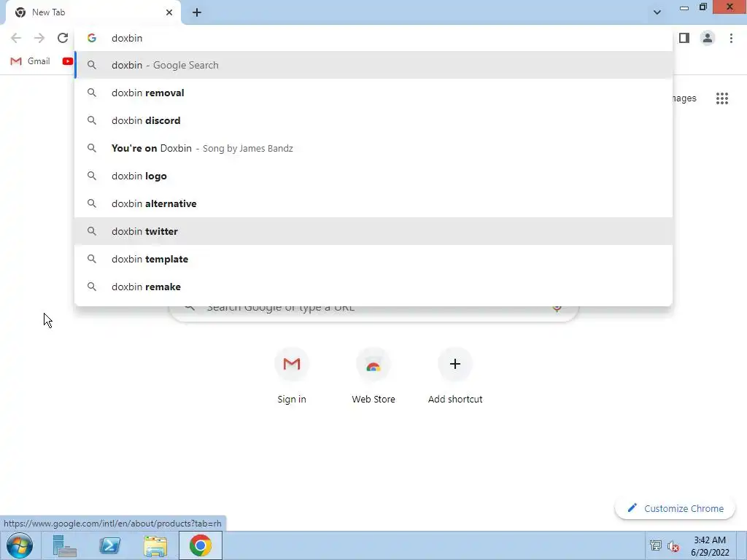
Task: Open the Chrome three-dot menu
Action: [x=731, y=38]
